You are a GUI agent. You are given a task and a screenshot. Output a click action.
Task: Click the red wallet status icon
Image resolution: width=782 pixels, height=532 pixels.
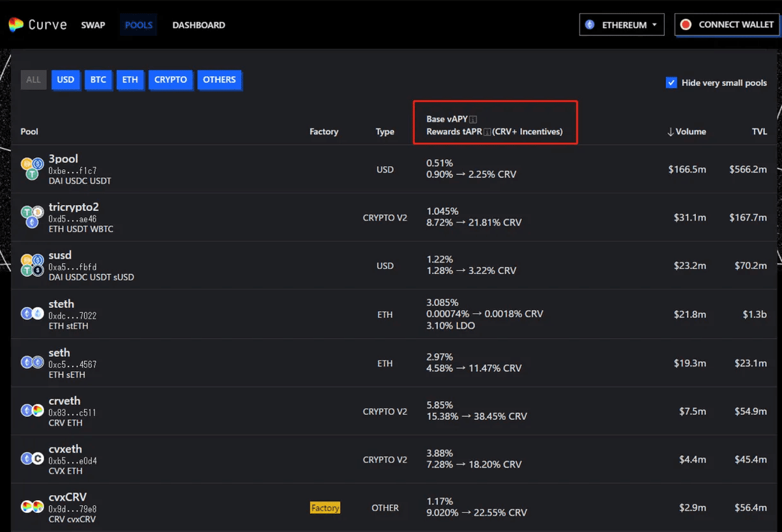tap(686, 25)
